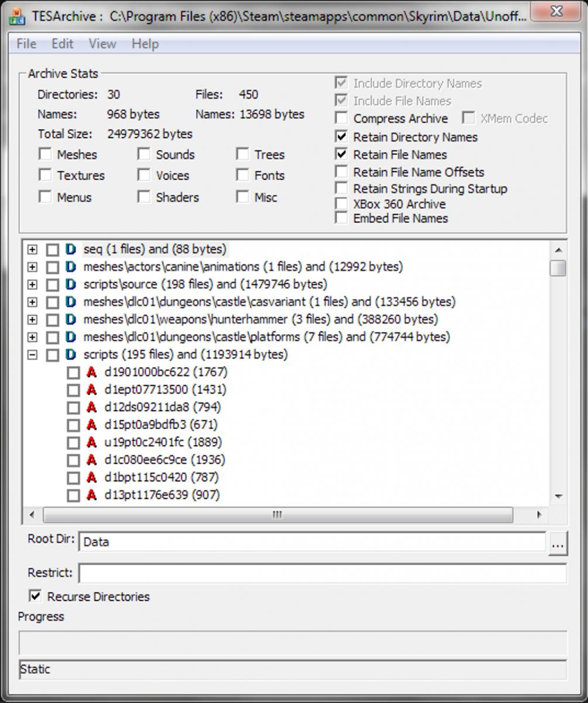Click the D icon beside seq directory
Screen dimensions: 588x703
(x=71, y=250)
